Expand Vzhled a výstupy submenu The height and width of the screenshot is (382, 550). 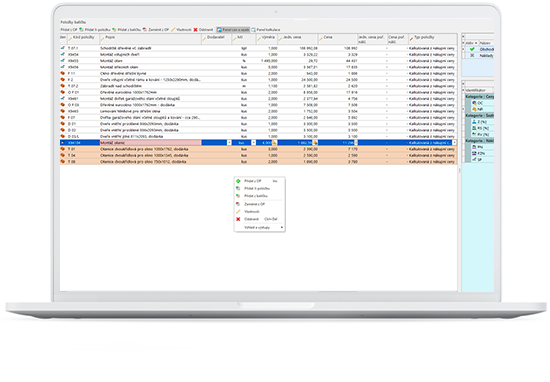tap(259, 228)
